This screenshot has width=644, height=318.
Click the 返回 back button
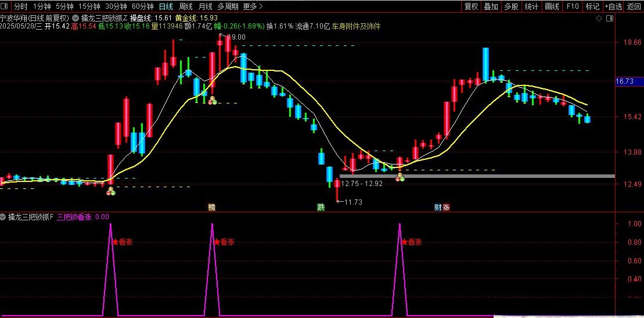coord(634,6)
